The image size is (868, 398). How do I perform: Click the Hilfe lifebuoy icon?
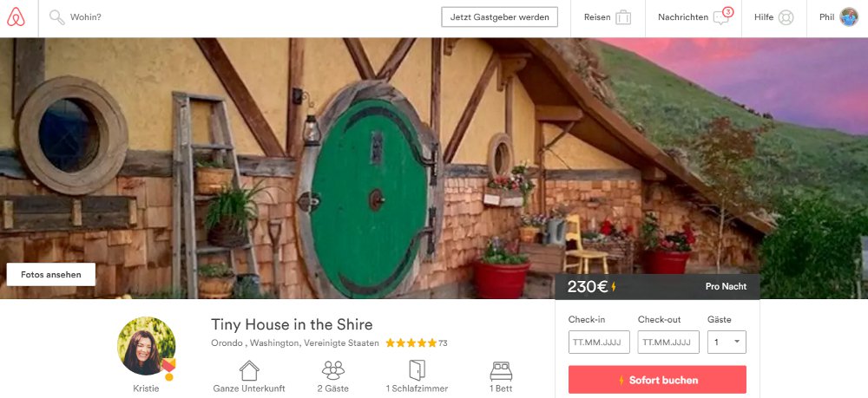[786, 17]
